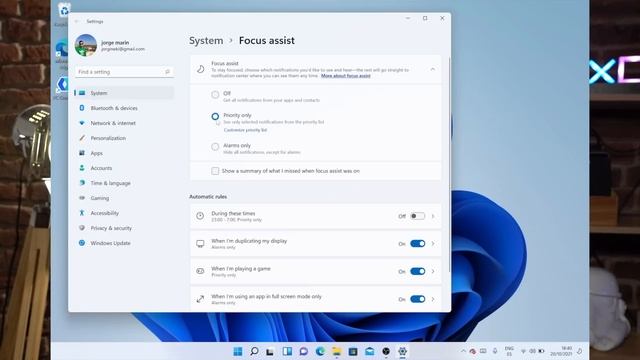The height and width of the screenshot is (360, 640).
Task: Maximize the Settings window
Action: click(425, 18)
